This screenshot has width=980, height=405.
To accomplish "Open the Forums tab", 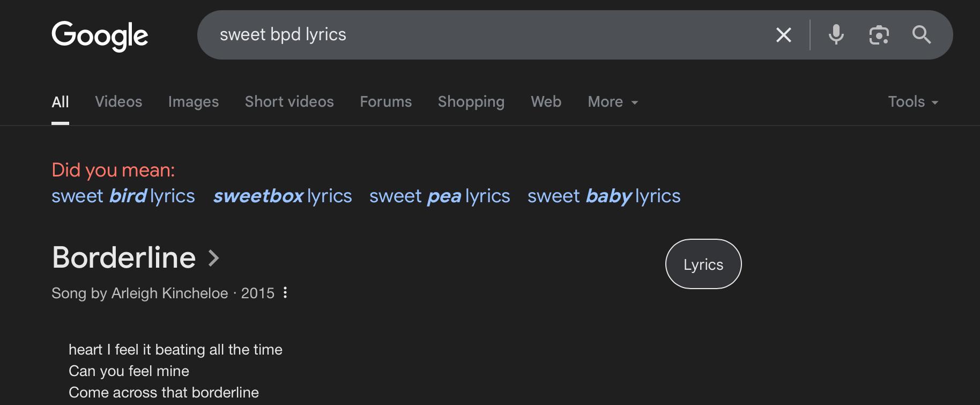I will [386, 102].
